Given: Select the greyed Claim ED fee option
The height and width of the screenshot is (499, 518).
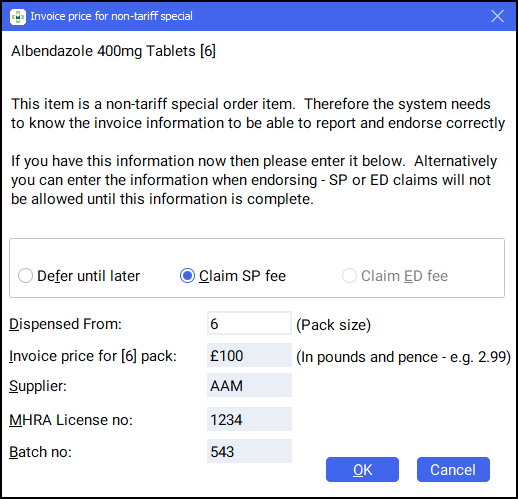Looking at the screenshot, I should pyautogui.click(x=395, y=276).
